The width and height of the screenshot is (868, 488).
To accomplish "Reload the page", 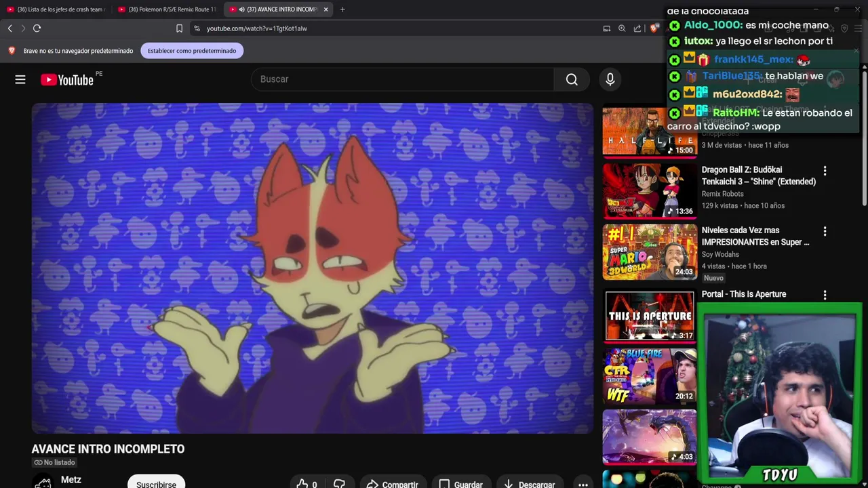I will coord(37,28).
